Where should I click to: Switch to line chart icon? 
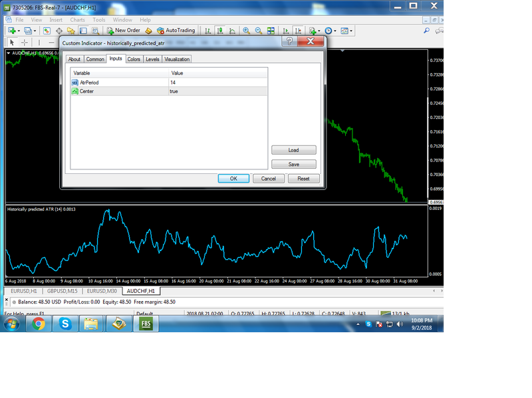[x=232, y=31]
